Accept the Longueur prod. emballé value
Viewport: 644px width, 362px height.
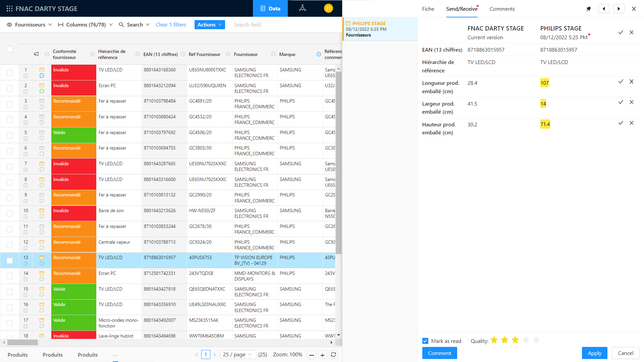click(x=621, y=82)
